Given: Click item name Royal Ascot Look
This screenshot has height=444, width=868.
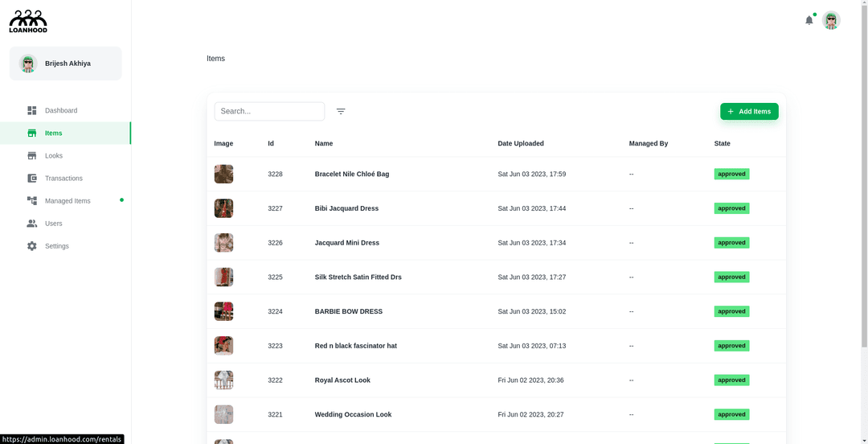Looking at the screenshot, I should click(x=342, y=380).
